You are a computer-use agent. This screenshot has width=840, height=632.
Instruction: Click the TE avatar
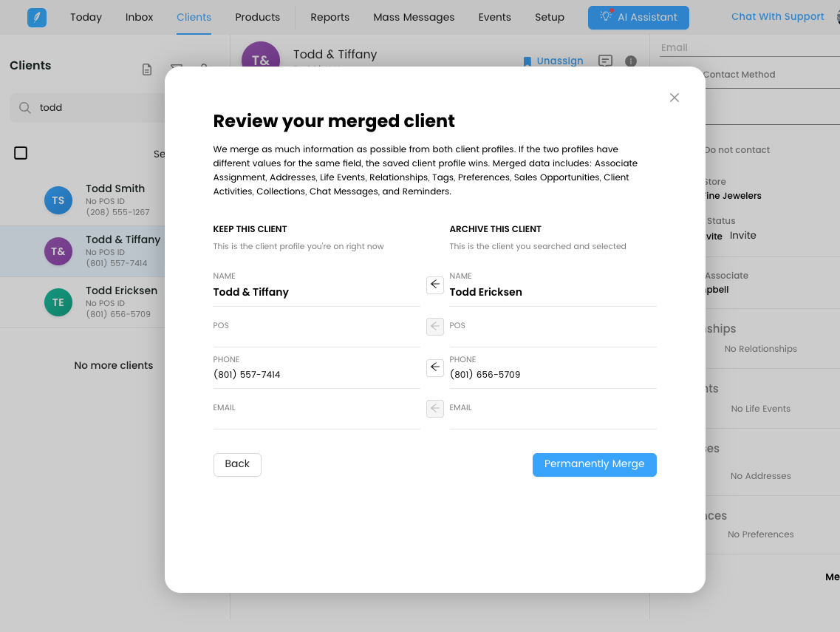click(x=58, y=302)
